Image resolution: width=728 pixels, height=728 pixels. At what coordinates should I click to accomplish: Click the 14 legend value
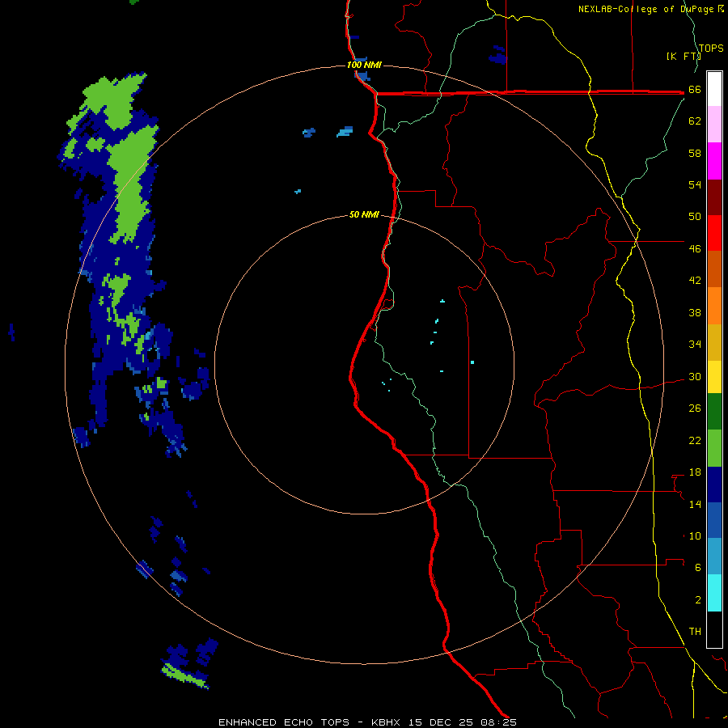tap(695, 504)
